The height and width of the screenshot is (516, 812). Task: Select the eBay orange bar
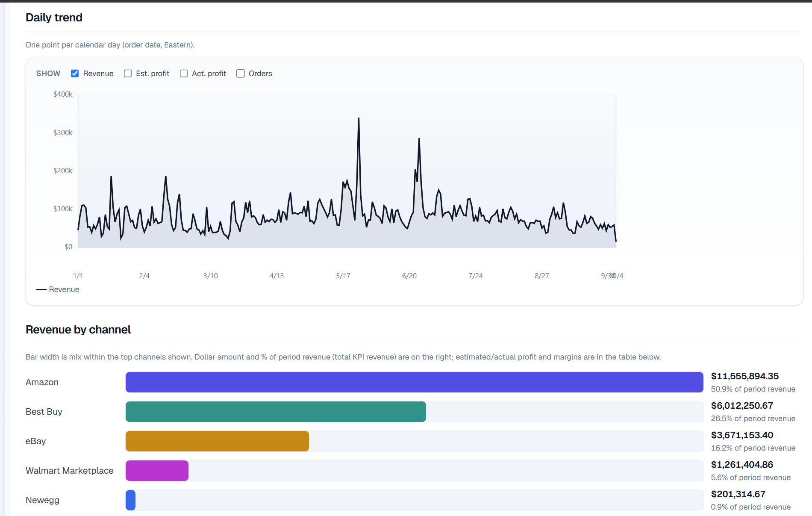click(217, 441)
